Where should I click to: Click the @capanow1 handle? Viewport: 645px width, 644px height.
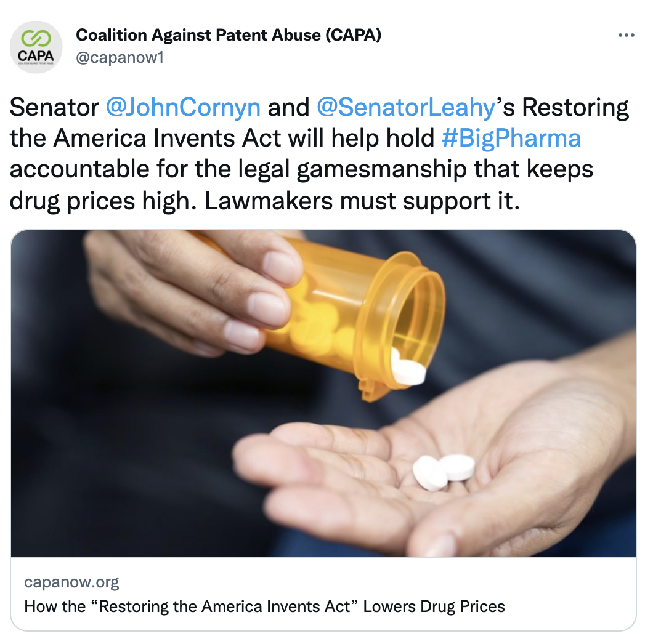pyautogui.click(x=120, y=57)
